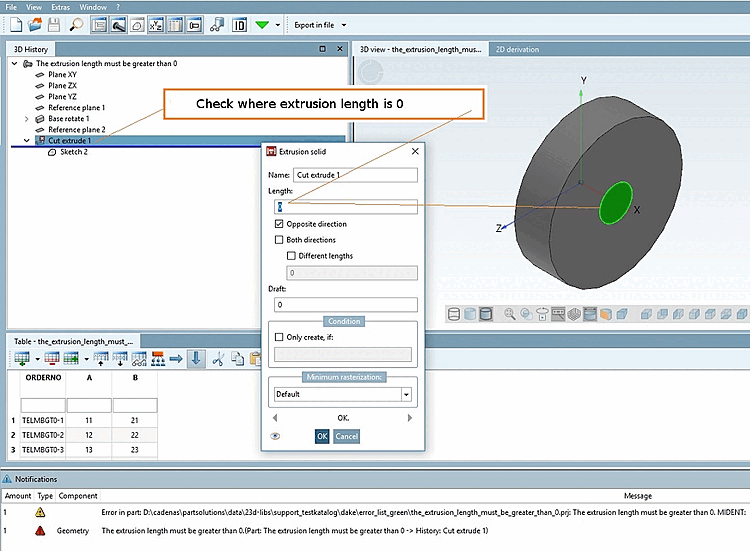The width and height of the screenshot is (750, 551).
Task: Click the scissors cut icon in table toolbar
Action: (218, 359)
